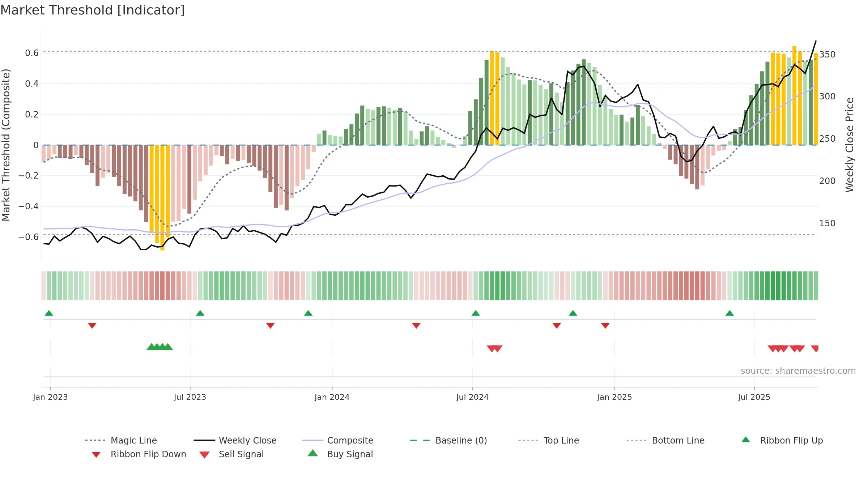Toggle the Magic Line legend entry

pyautogui.click(x=121, y=440)
